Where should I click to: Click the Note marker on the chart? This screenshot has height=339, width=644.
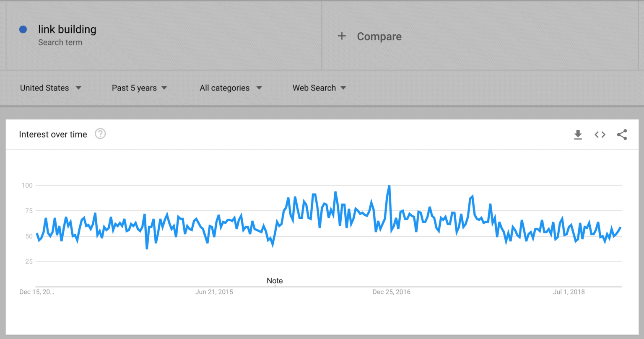[275, 281]
